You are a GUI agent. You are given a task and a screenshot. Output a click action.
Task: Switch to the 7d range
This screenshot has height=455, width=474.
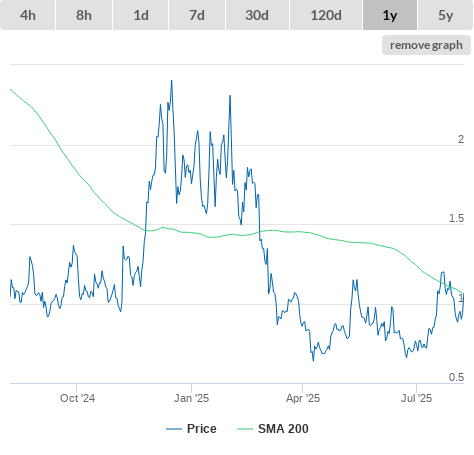(197, 15)
